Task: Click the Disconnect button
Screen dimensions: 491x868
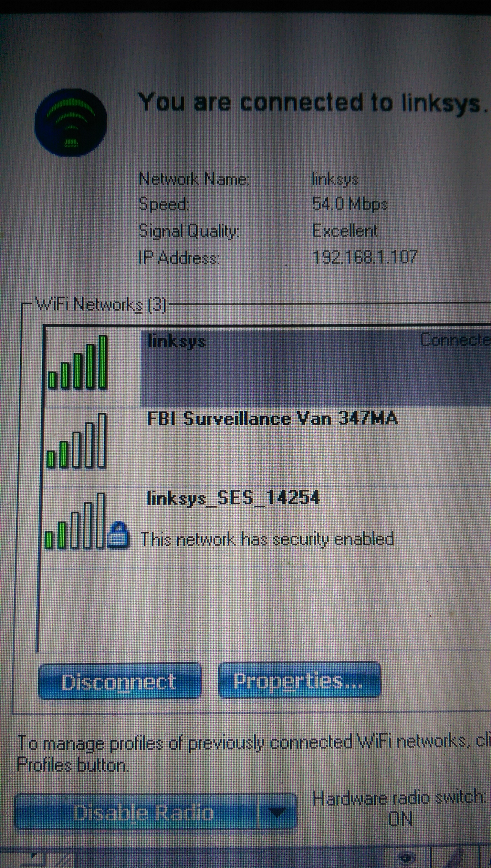Action: click(x=120, y=681)
